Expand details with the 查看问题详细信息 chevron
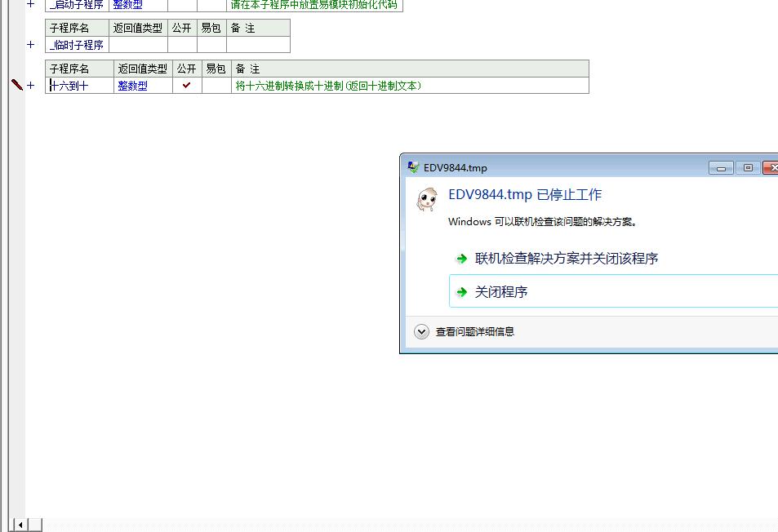The width and height of the screenshot is (778, 532). point(422,332)
